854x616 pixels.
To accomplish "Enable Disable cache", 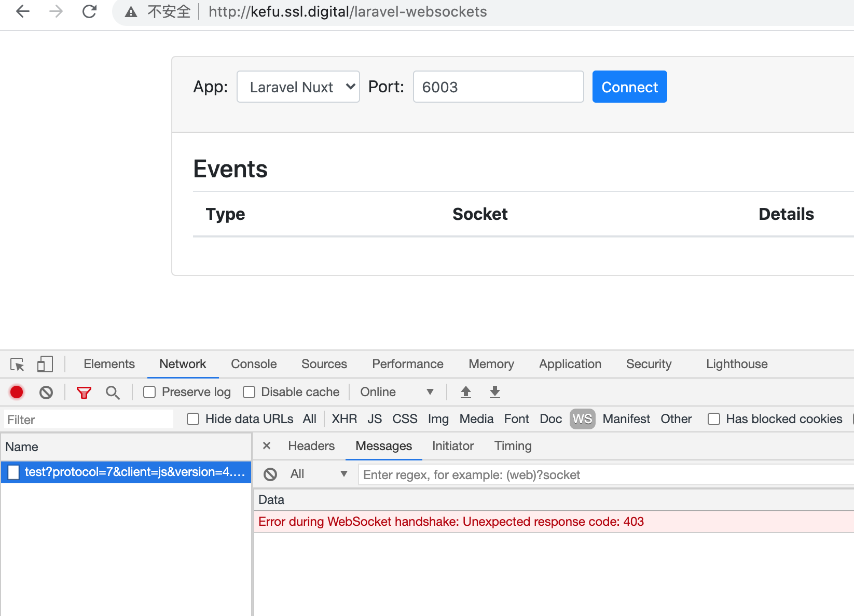I will tap(249, 392).
